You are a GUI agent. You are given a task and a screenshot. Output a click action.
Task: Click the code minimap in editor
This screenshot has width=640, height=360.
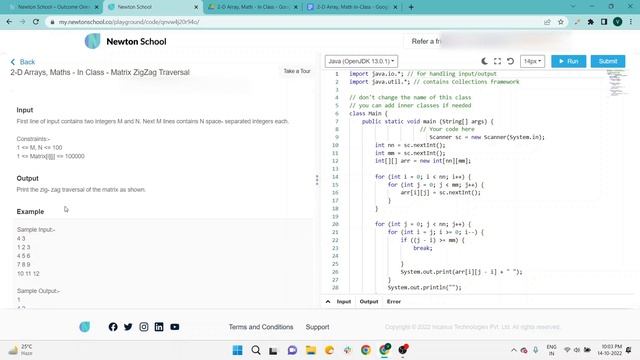[x=616, y=83]
